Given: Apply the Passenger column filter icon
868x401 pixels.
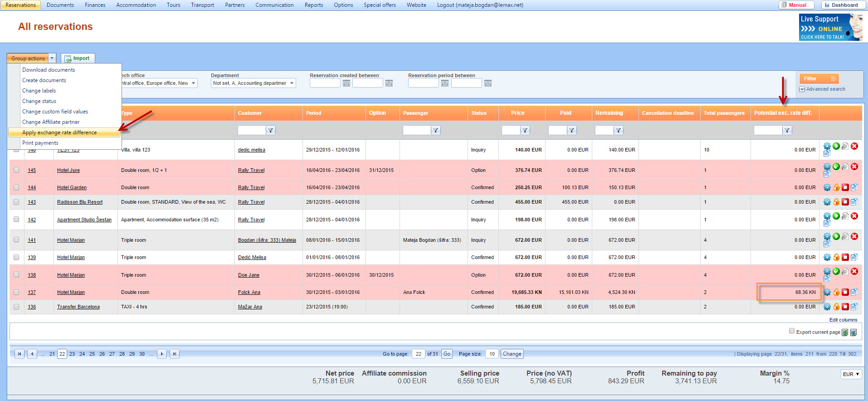Looking at the screenshot, I should (x=436, y=131).
